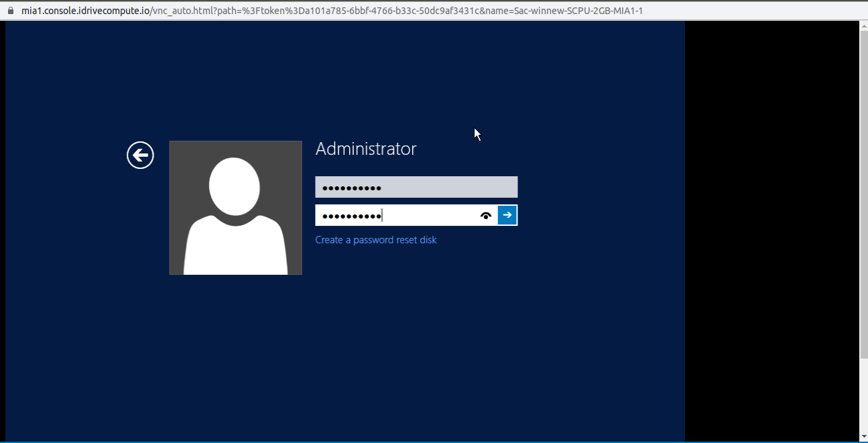The height and width of the screenshot is (443, 868).
Task: Focus the lower confirm password field
Action: pyautogui.click(x=397, y=215)
